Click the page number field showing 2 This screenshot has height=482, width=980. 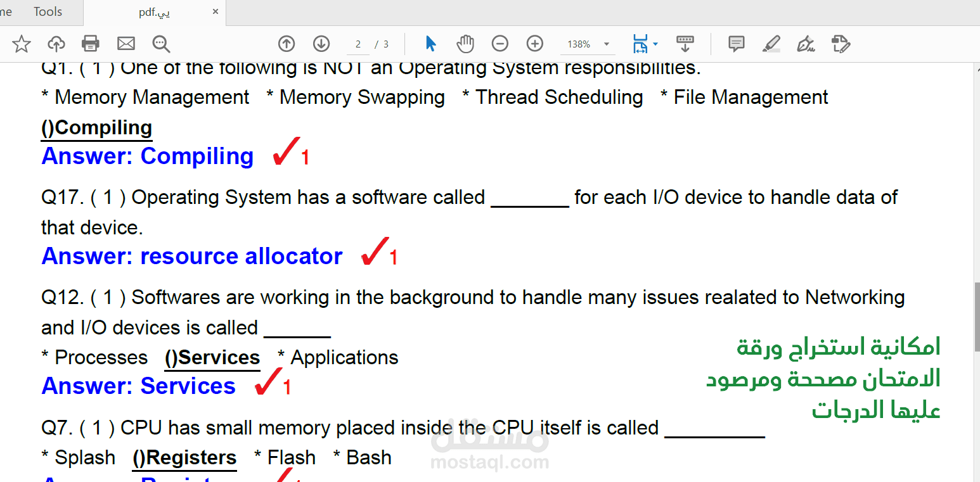[358, 44]
